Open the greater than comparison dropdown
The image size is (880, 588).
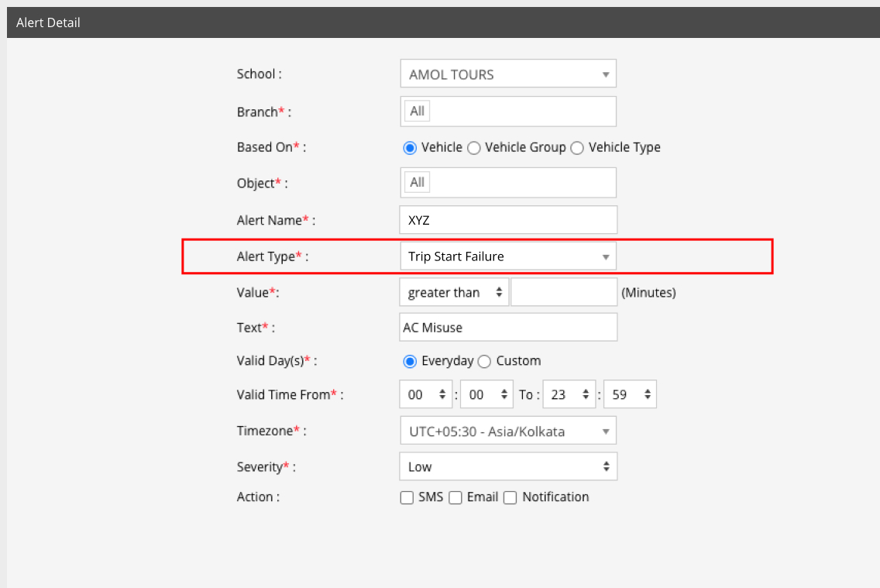point(454,293)
